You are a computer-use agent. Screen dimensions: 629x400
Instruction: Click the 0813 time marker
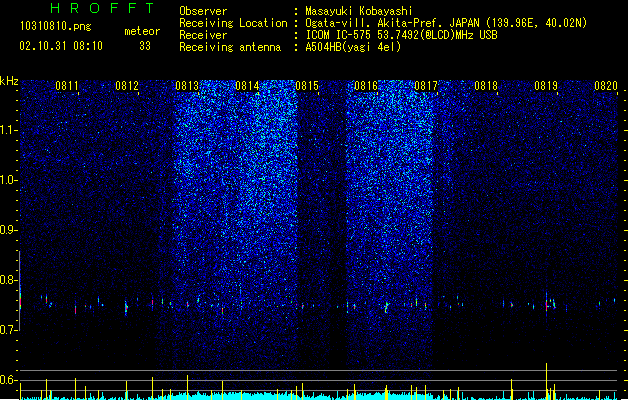coord(187,86)
